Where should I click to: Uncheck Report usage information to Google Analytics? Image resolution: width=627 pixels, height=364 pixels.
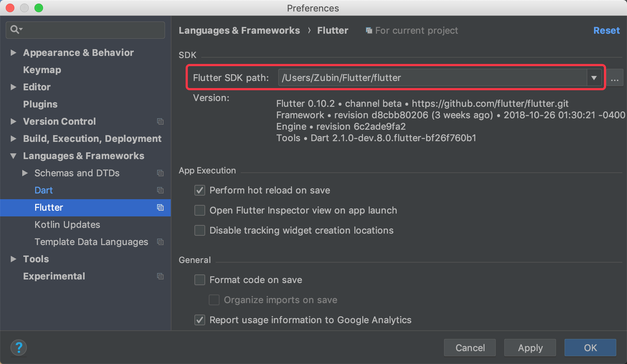coord(200,320)
